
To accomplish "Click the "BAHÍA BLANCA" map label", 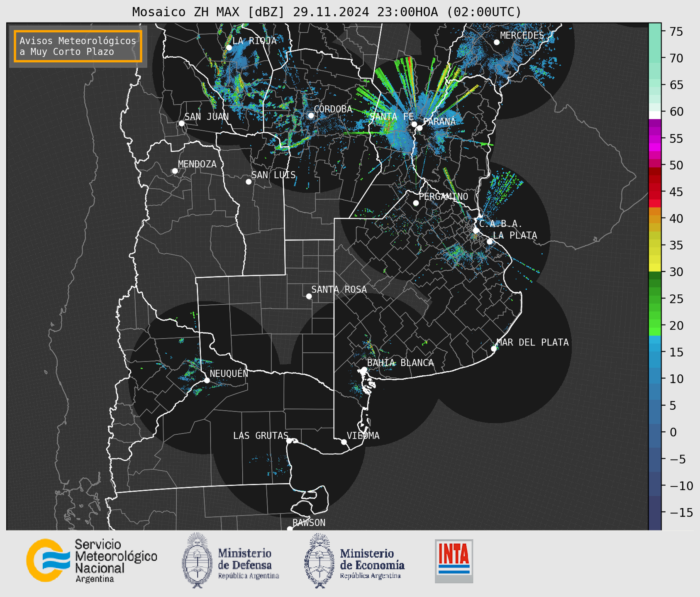I will (x=400, y=363).
